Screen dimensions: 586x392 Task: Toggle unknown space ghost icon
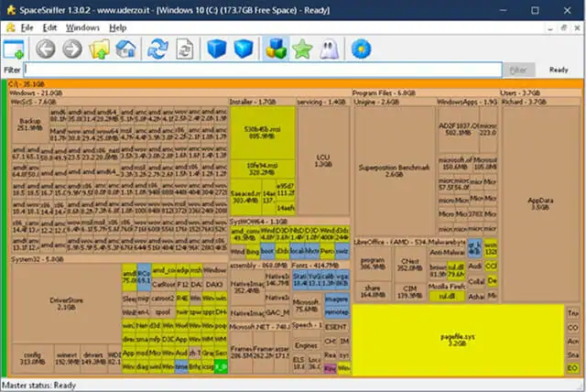click(x=330, y=49)
